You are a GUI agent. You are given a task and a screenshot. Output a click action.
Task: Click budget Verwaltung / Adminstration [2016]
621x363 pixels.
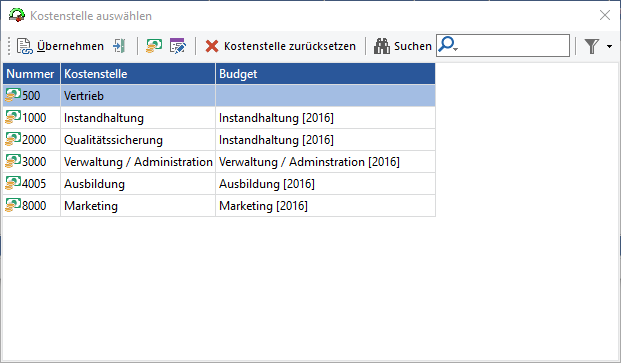[x=325, y=162]
